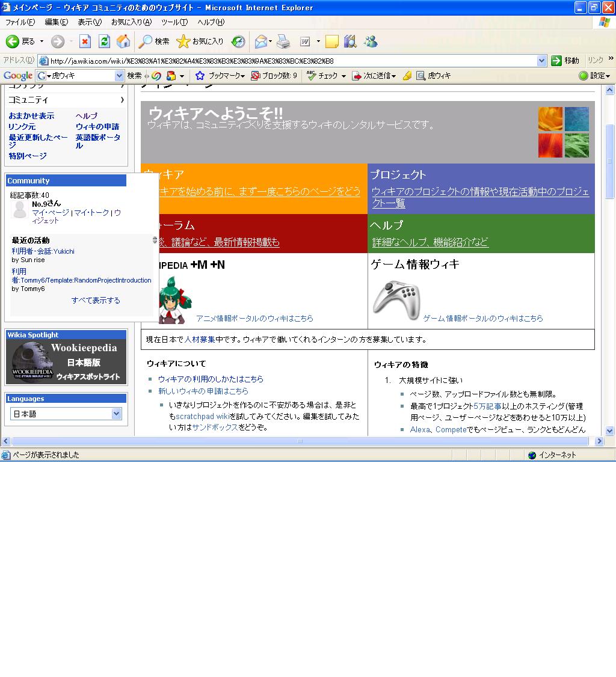Click the Edit with Word icon
The image size is (616, 677).
tap(305, 41)
